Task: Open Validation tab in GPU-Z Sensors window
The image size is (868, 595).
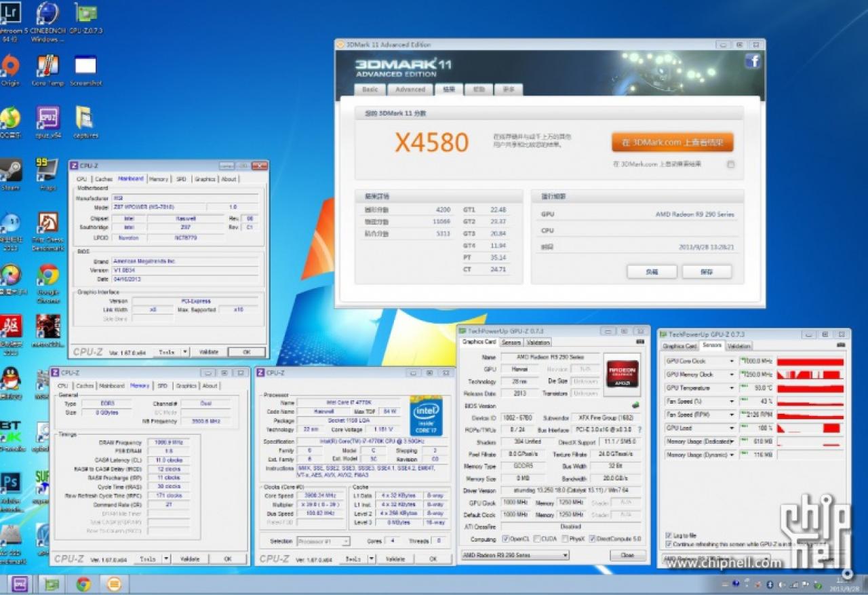Action: (738, 346)
